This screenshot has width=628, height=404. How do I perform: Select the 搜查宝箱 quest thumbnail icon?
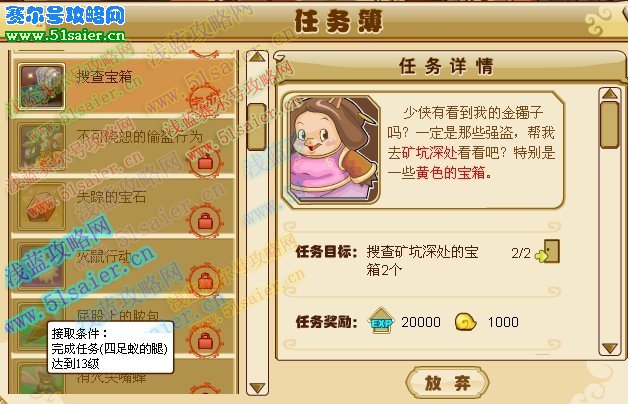(41, 86)
